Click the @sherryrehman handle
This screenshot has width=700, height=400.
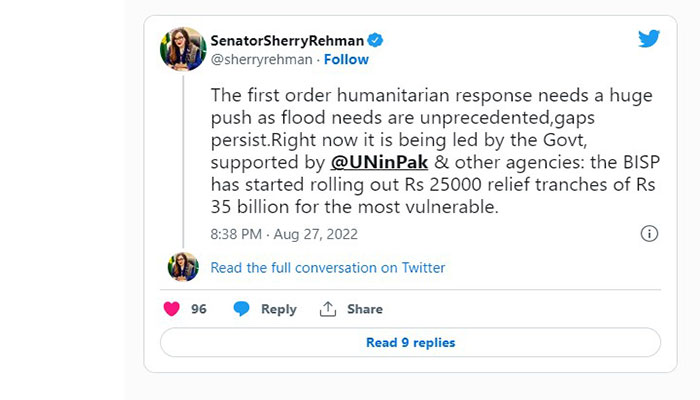click(x=261, y=60)
